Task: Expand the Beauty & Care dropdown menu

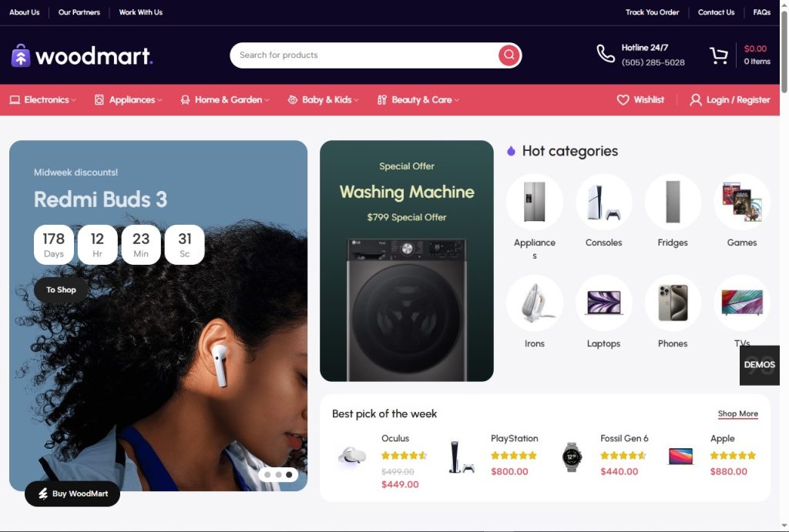Action: (418, 99)
